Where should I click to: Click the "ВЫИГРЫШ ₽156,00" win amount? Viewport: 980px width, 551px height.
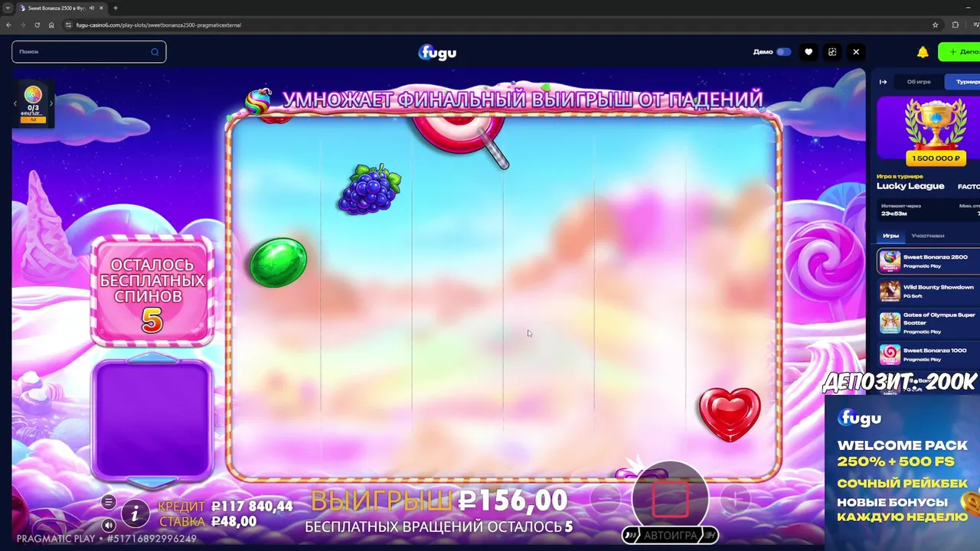click(439, 501)
